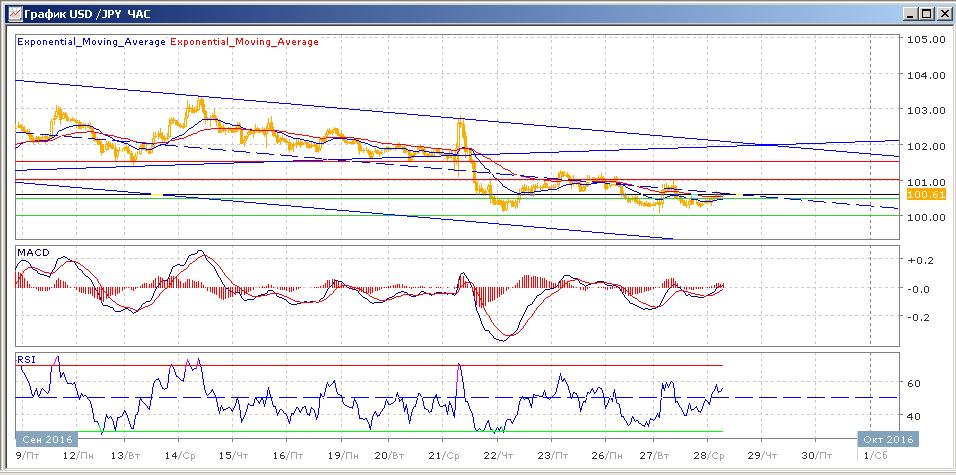Image resolution: width=956 pixels, height=475 pixels.
Task: Select the 21/Ср date label
Action: [x=444, y=455]
